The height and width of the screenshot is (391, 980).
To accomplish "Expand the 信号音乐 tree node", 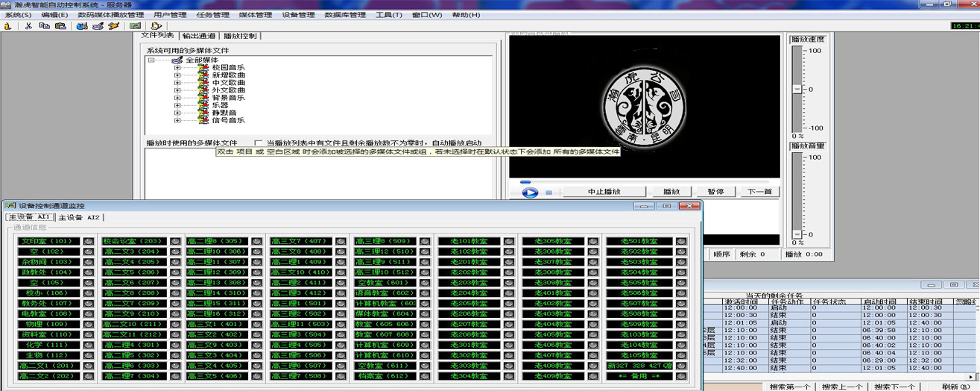I will tap(177, 120).
